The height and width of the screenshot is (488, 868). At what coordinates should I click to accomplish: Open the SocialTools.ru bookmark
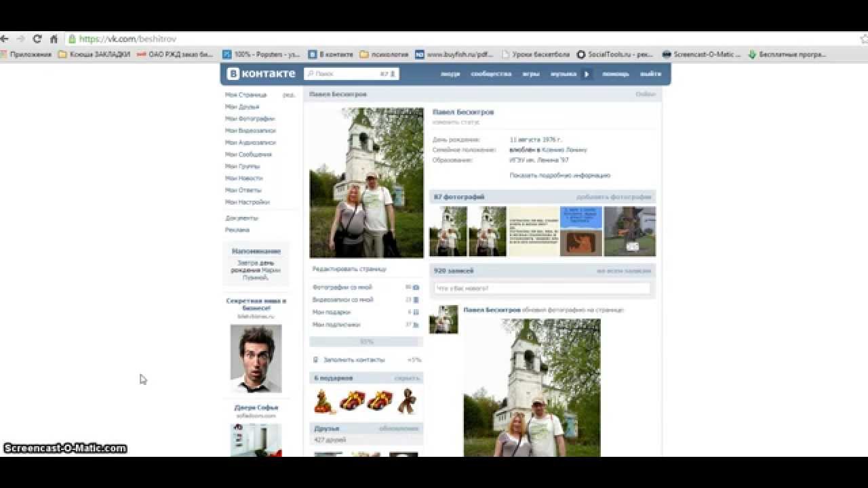[x=615, y=54]
